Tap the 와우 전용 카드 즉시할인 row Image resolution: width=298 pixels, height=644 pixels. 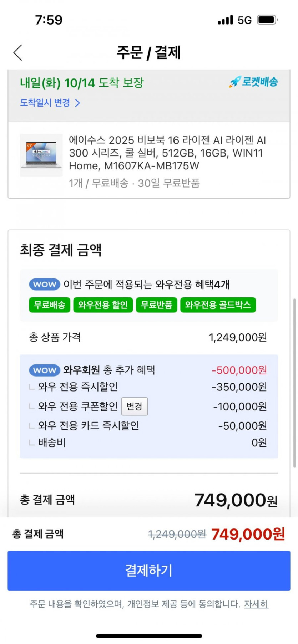[x=89, y=425]
